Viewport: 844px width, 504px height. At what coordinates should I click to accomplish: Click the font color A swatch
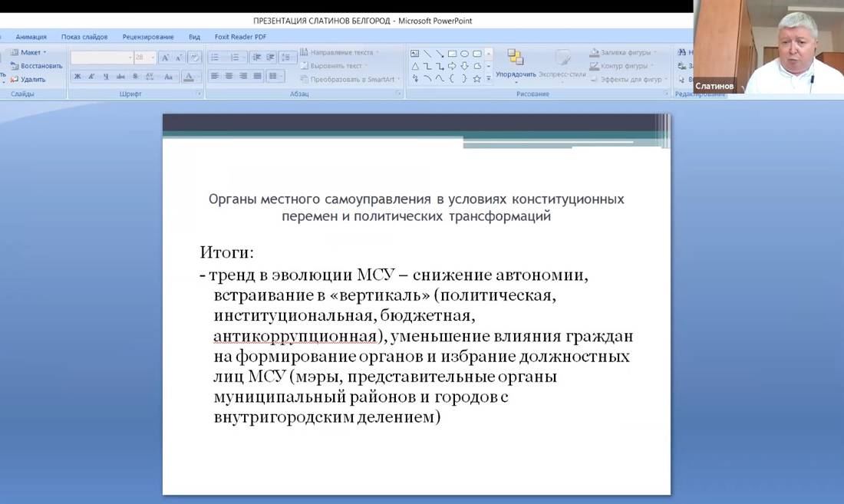coord(188,77)
